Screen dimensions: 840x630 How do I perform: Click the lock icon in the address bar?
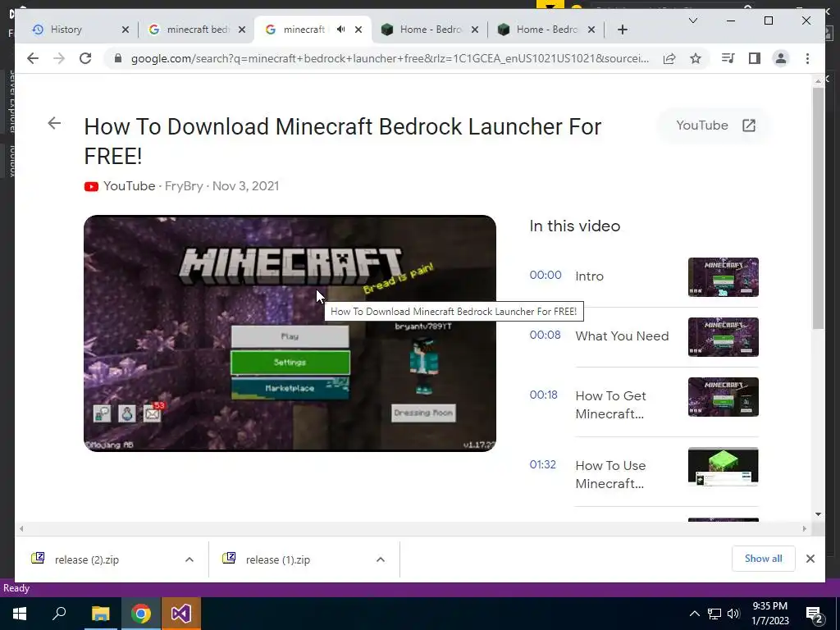[118, 58]
